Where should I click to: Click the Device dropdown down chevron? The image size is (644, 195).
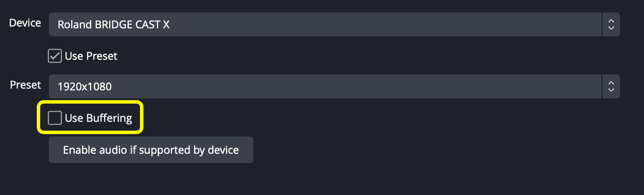611,28
